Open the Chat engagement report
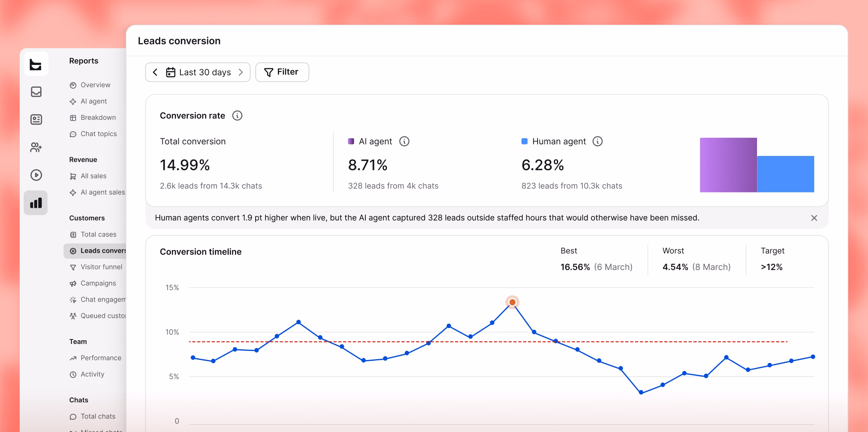The width and height of the screenshot is (868, 432). click(97, 300)
